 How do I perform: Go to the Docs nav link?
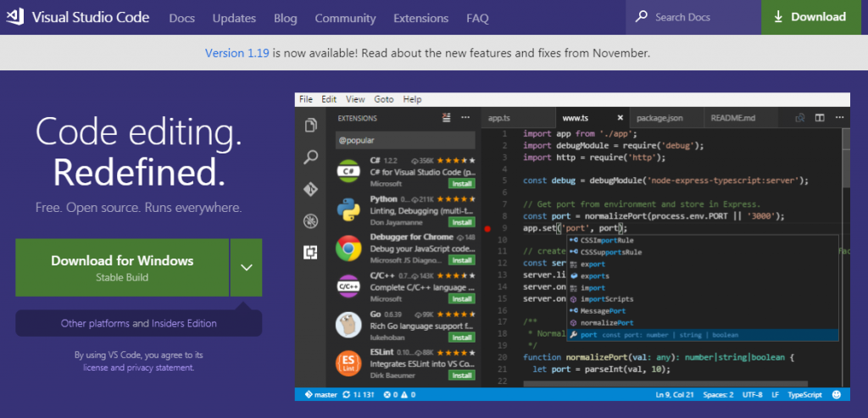click(x=181, y=19)
